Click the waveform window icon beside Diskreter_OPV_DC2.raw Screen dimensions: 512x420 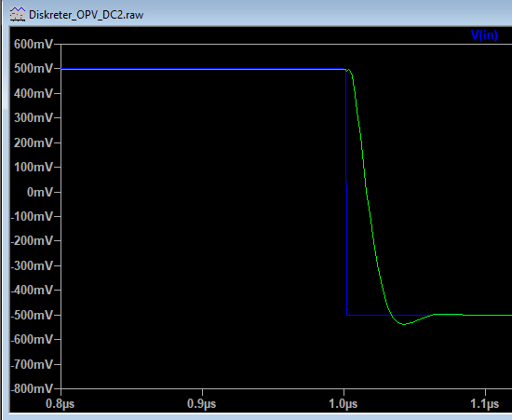(18, 15)
